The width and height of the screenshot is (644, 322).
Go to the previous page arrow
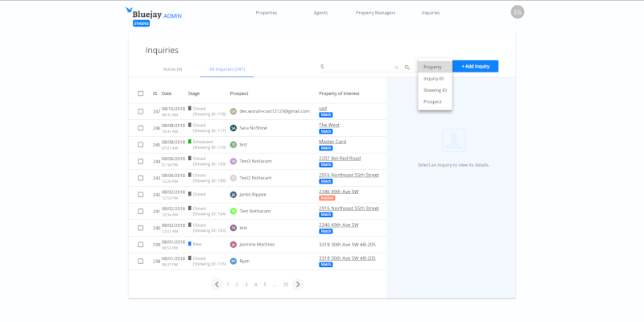(217, 284)
